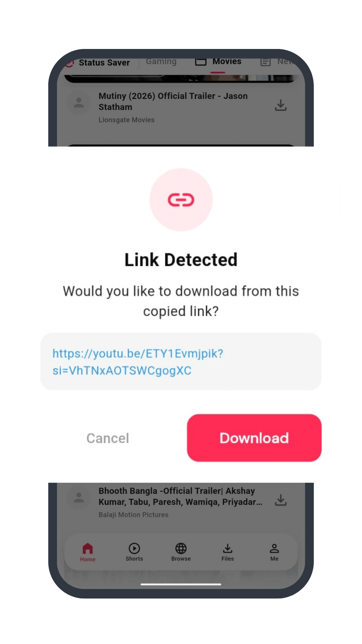The height and width of the screenshot is (644, 362).
Task: Tap the Download button in the dialog
Action: point(254,438)
